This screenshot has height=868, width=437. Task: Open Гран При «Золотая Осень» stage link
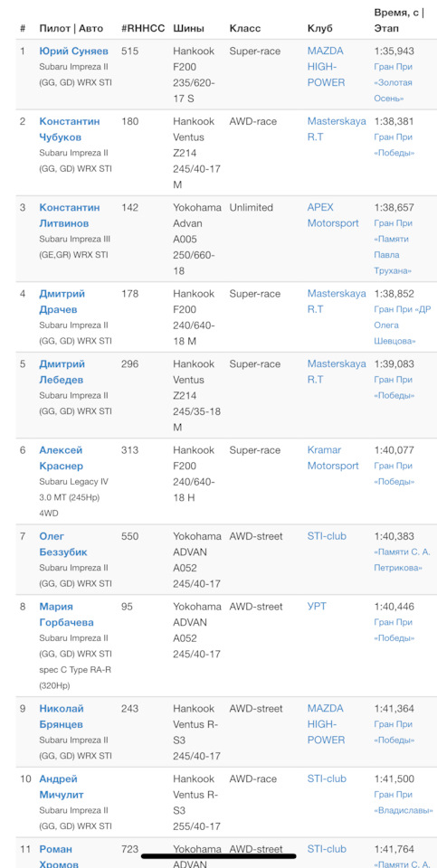coord(394,82)
